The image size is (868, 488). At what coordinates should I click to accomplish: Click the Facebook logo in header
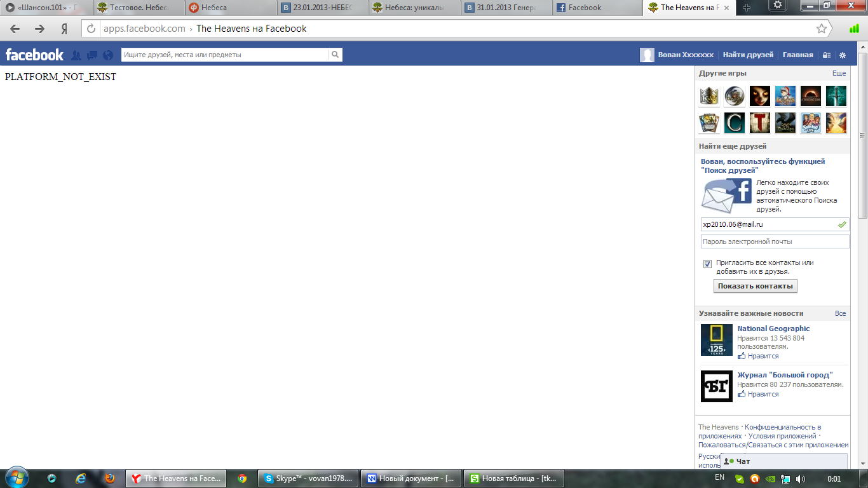(34, 55)
